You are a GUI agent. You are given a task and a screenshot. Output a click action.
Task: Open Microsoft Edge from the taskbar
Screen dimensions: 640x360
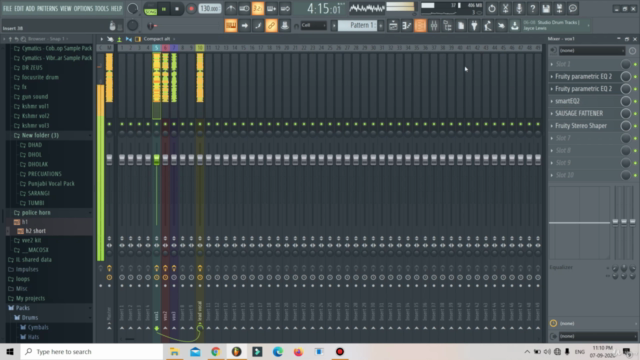[x=278, y=351]
